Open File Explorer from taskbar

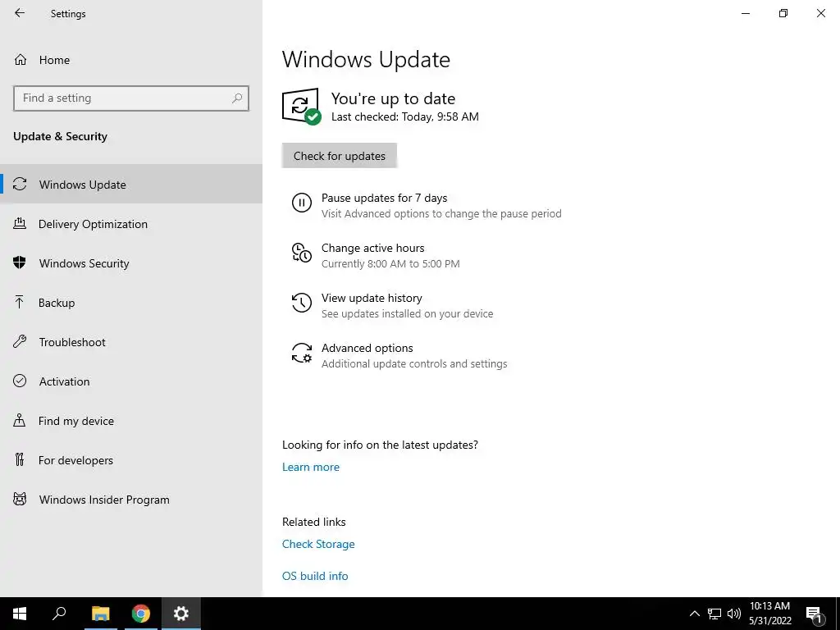pyautogui.click(x=100, y=614)
